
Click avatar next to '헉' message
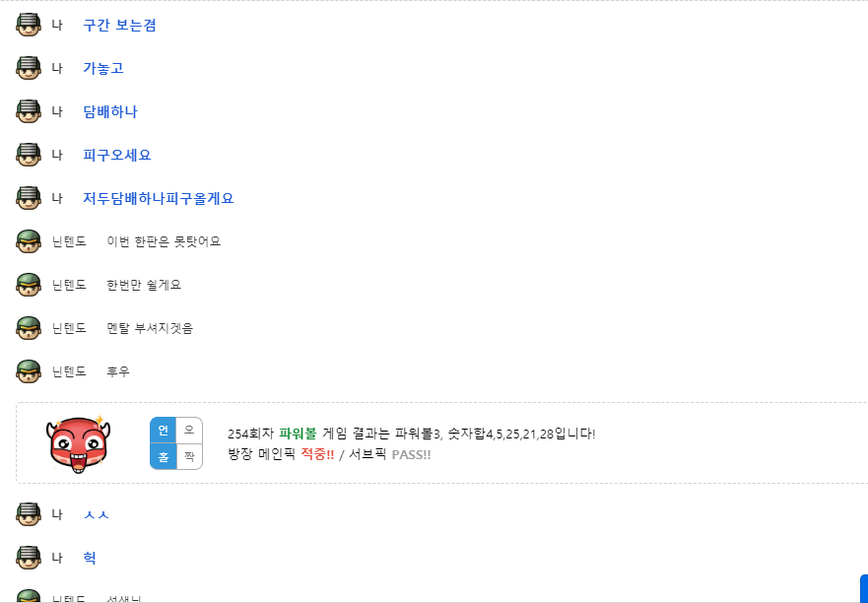(29, 558)
